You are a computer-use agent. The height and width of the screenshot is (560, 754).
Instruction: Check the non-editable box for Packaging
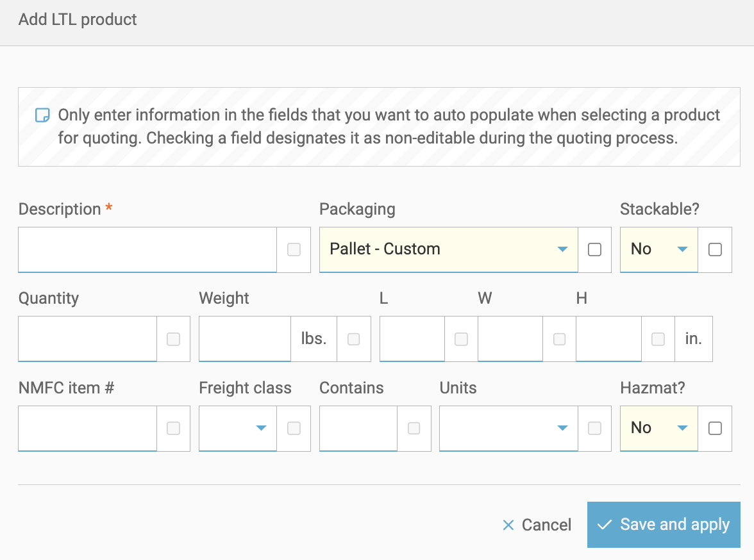point(595,249)
